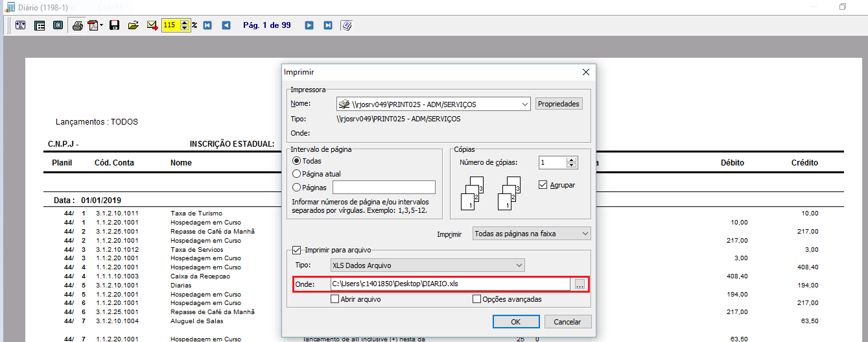Toggle the Opções avançadas checkbox

click(476, 299)
